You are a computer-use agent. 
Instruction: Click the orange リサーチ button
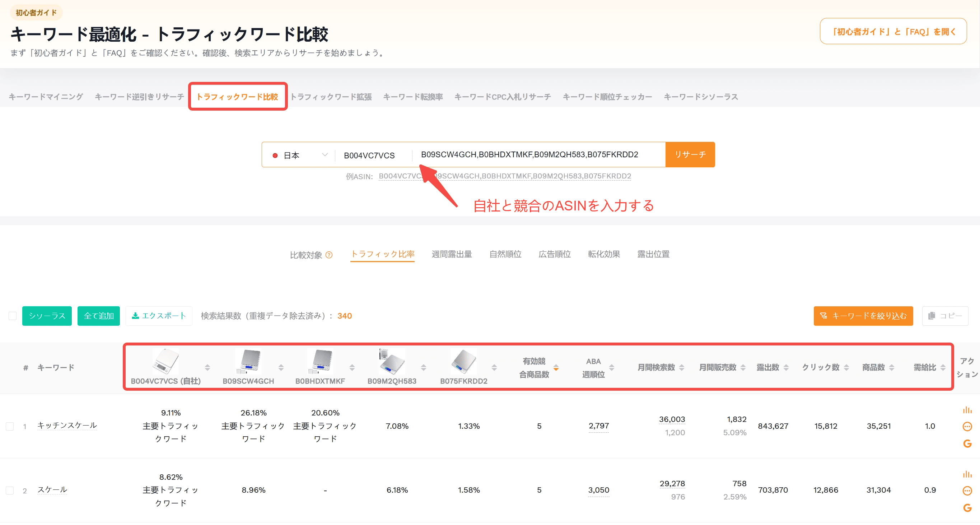pyautogui.click(x=690, y=154)
